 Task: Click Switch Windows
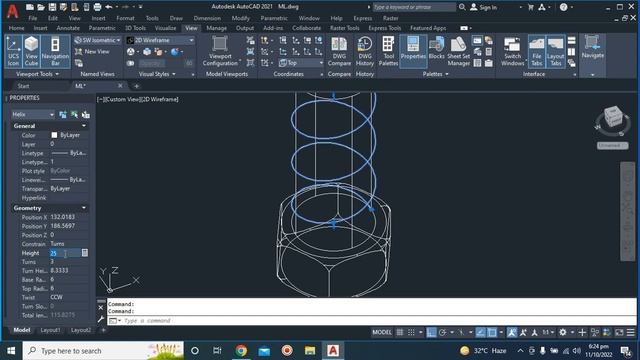pos(512,51)
